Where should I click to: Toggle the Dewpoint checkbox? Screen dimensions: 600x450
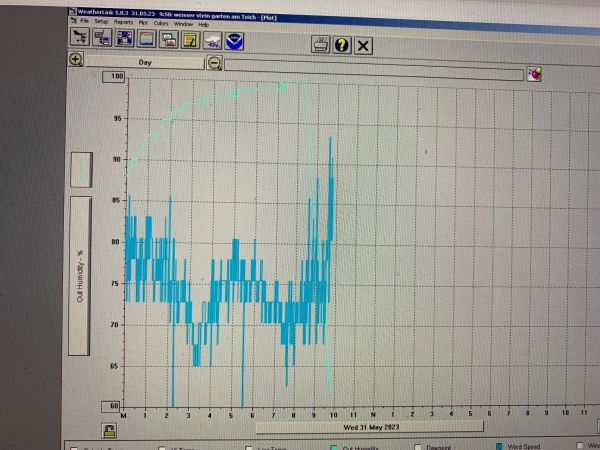(419, 447)
